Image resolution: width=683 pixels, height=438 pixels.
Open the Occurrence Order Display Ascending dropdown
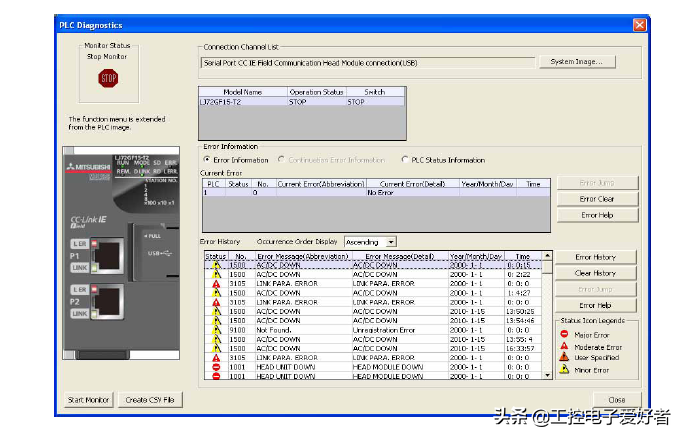[x=370, y=242]
